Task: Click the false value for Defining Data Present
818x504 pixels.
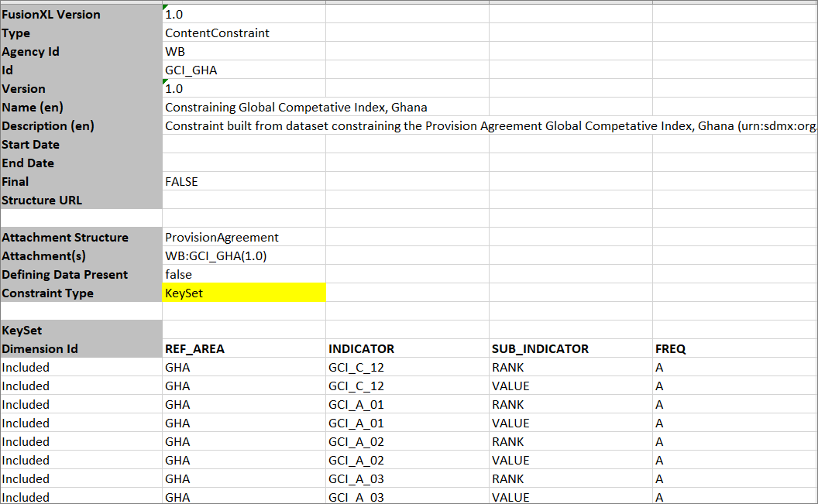Action: tap(179, 275)
